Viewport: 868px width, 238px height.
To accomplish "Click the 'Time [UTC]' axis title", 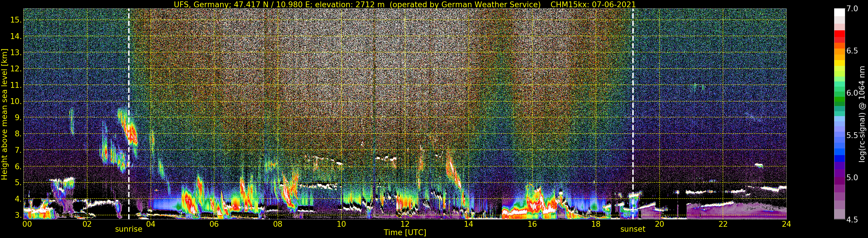I will point(405,233).
